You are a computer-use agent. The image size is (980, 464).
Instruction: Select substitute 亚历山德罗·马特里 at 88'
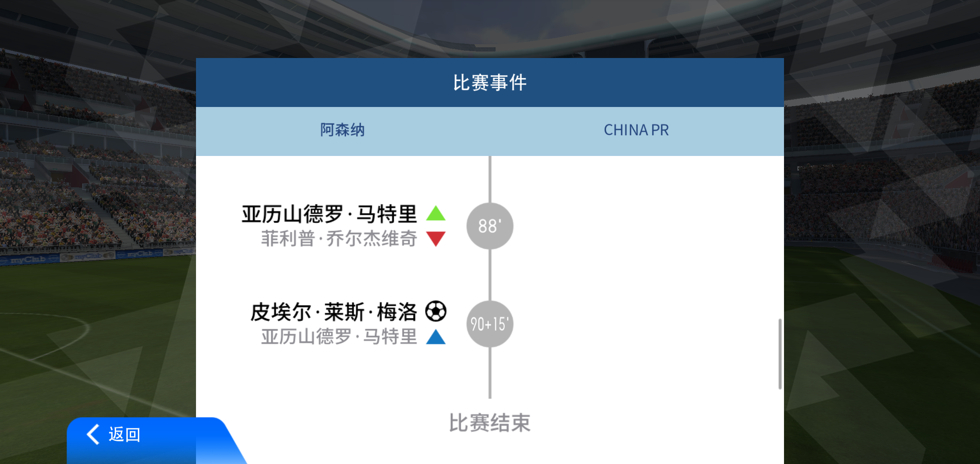pyautogui.click(x=329, y=214)
